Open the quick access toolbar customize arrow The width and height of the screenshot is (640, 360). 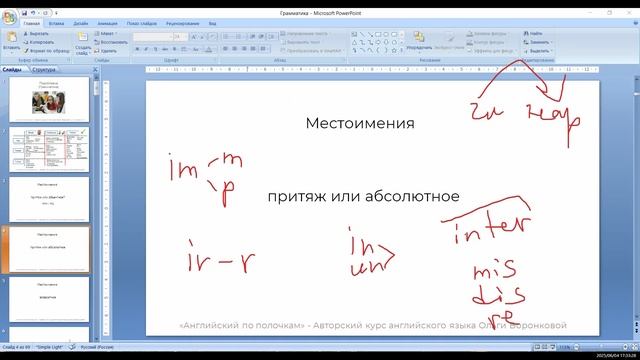(x=56, y=13)
